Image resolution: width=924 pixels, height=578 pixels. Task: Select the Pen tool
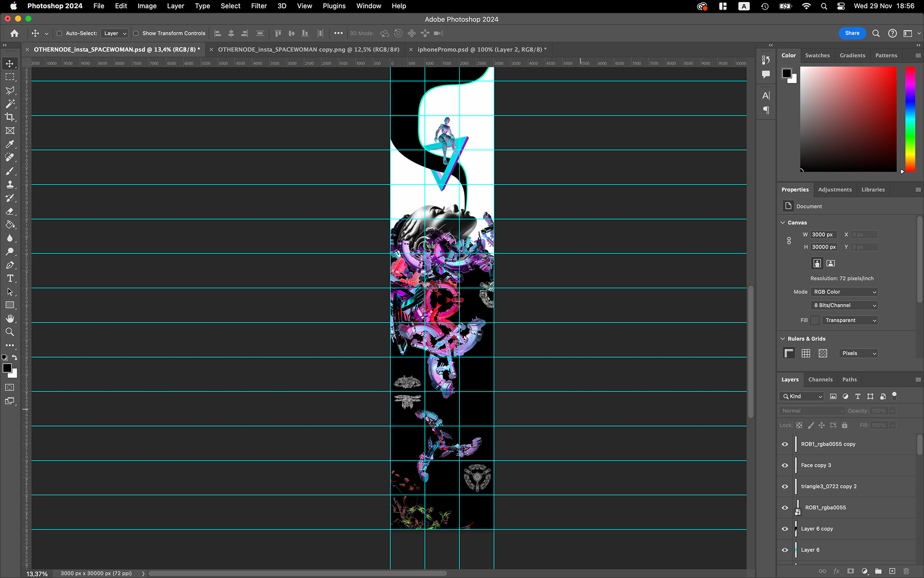(x=10, y=265)
